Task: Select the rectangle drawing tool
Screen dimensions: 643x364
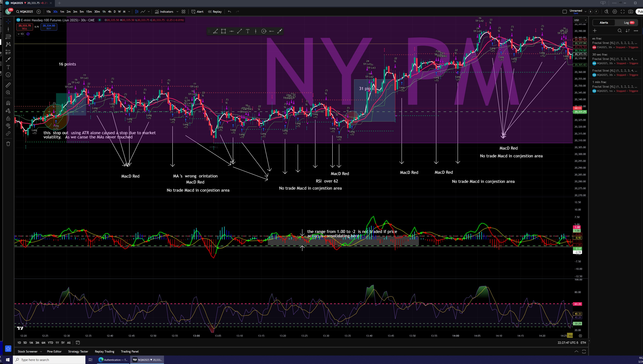Action: (224, 31)
